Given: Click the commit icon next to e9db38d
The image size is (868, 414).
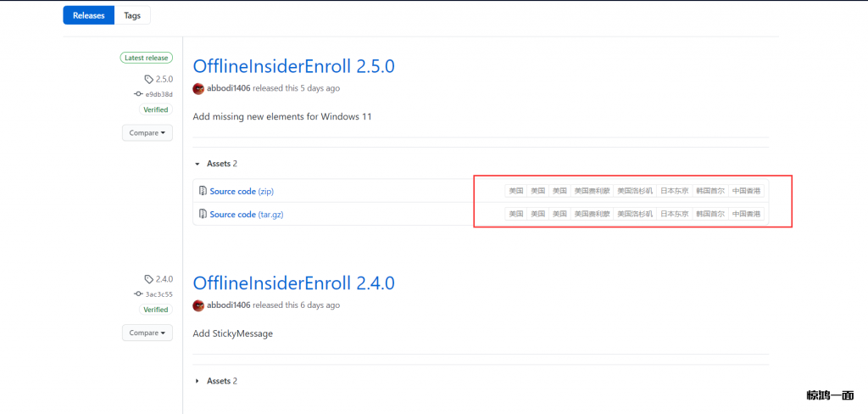Looking at the screenshot, I should (138, 94).
